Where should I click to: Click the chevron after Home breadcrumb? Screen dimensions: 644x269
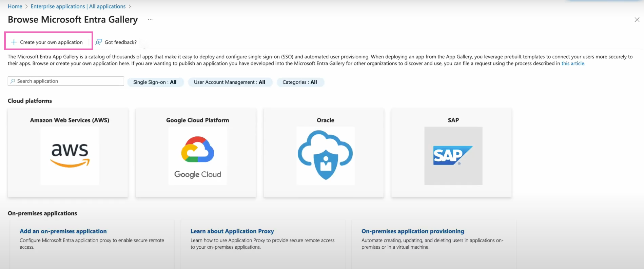(26, 6)
